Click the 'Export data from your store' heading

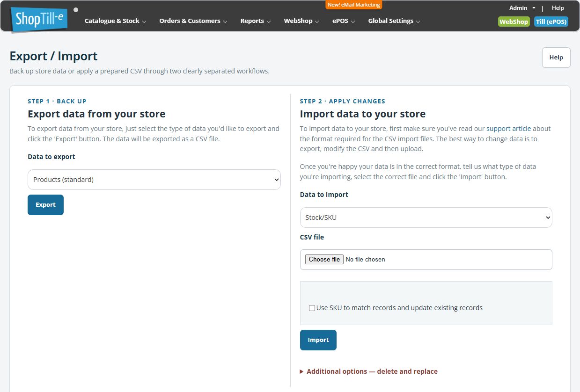(96, 114)
